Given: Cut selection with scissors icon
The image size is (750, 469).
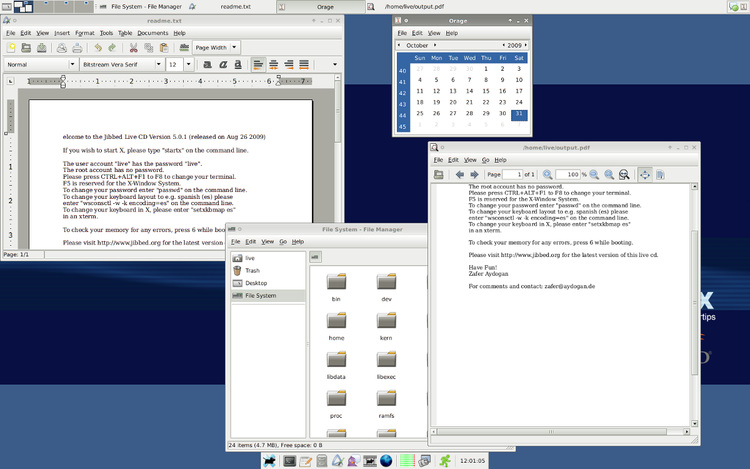Looking at the screenshot, I should click(x=133, y=47).
